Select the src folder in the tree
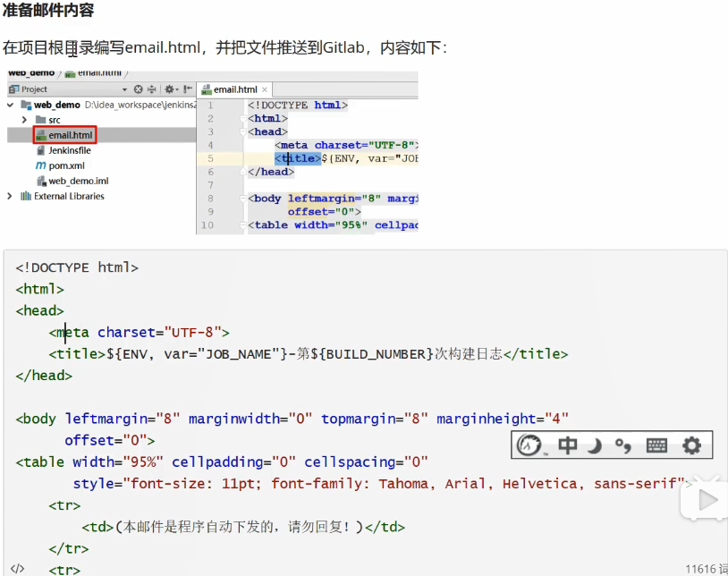 tap(55, 120)
